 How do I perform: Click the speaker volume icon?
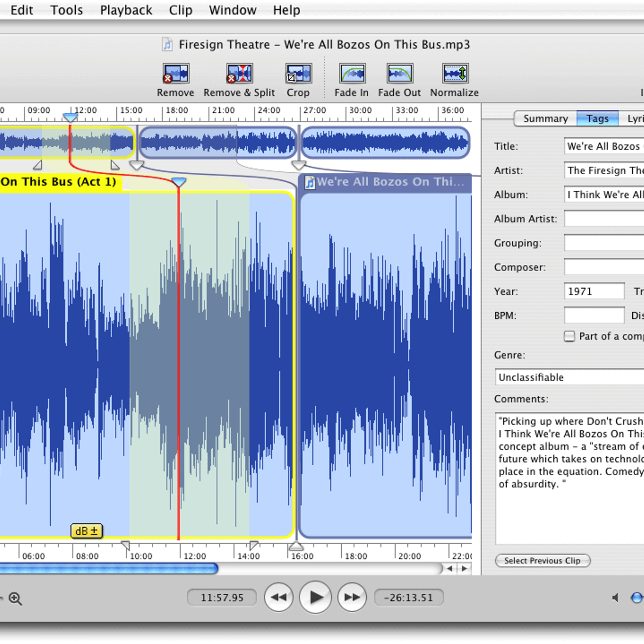pos(615,598)
